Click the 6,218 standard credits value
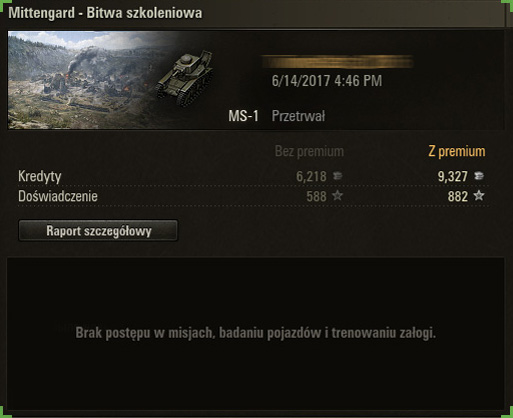513x418 pixels. pyautogui.click(x=311, y=177)
